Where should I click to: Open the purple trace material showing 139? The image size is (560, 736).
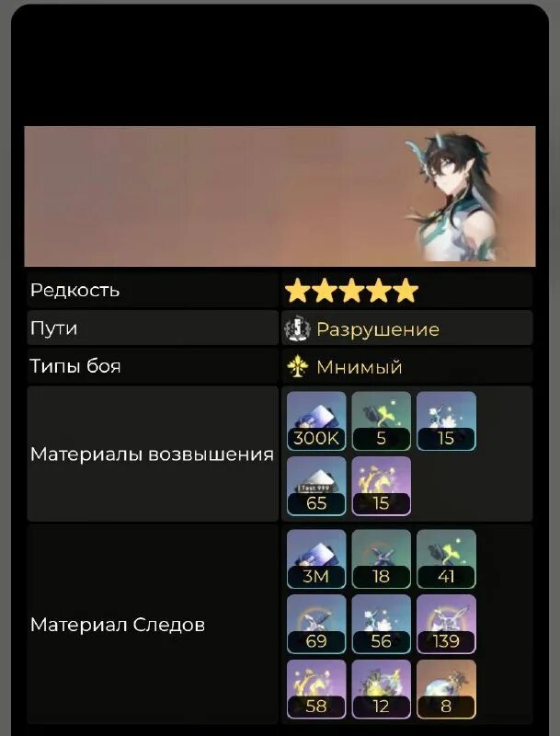[x=446, y=625]
